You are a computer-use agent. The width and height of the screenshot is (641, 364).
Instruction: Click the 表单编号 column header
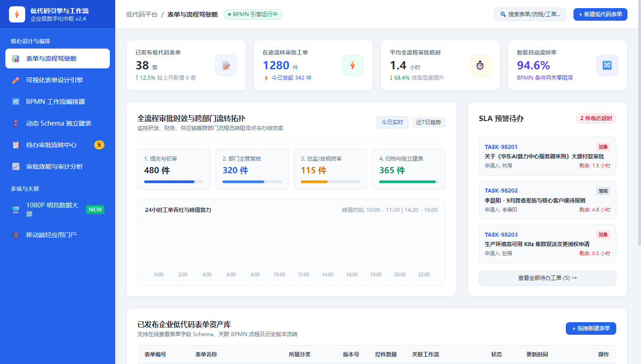[155, 355]
